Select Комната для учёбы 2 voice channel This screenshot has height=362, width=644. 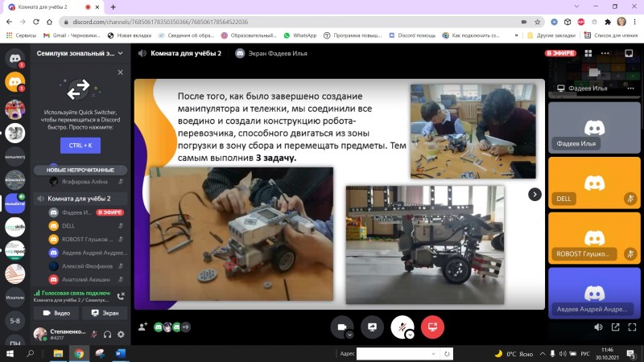79,199
